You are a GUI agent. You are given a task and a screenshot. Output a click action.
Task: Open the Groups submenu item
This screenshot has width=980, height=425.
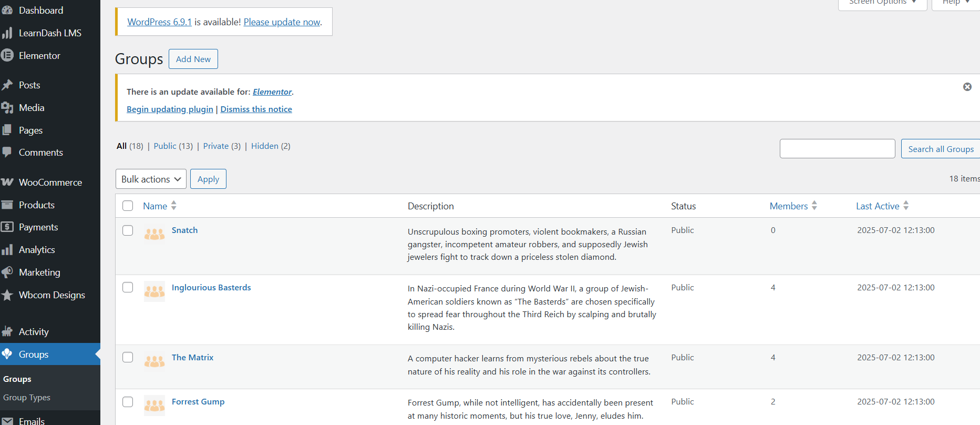(17, 379)
